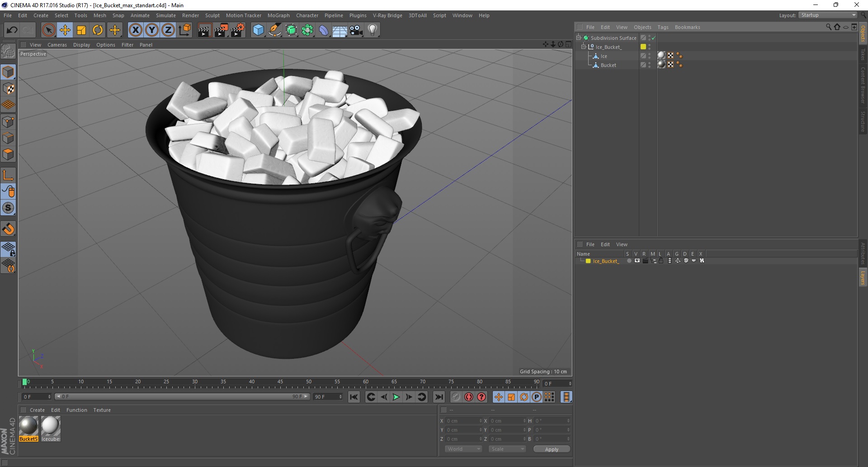Click the coordinate system toggle icon
The width and height of the screenshot is (868, 467).
pos(185,30)
